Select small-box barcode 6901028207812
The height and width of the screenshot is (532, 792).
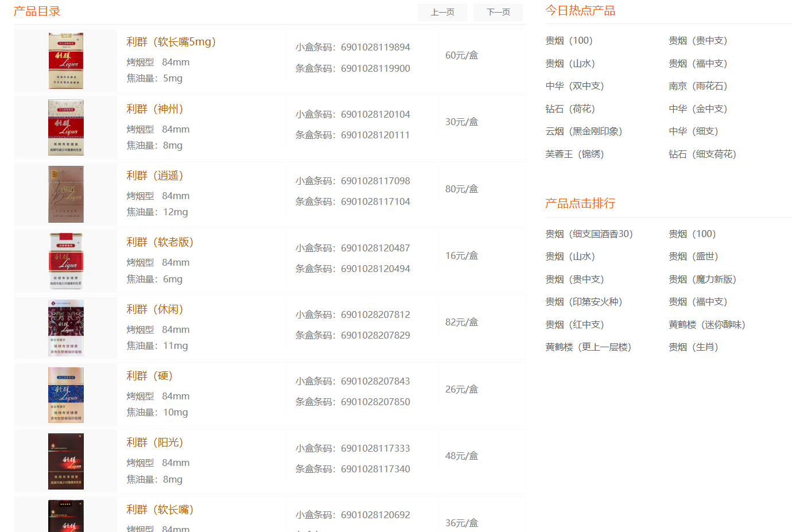(375, 315)
